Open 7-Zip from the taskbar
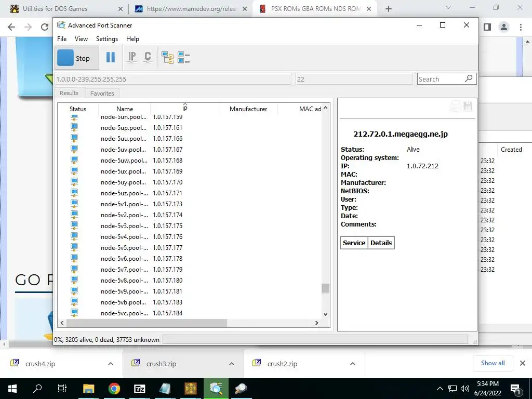 point(139,389)
